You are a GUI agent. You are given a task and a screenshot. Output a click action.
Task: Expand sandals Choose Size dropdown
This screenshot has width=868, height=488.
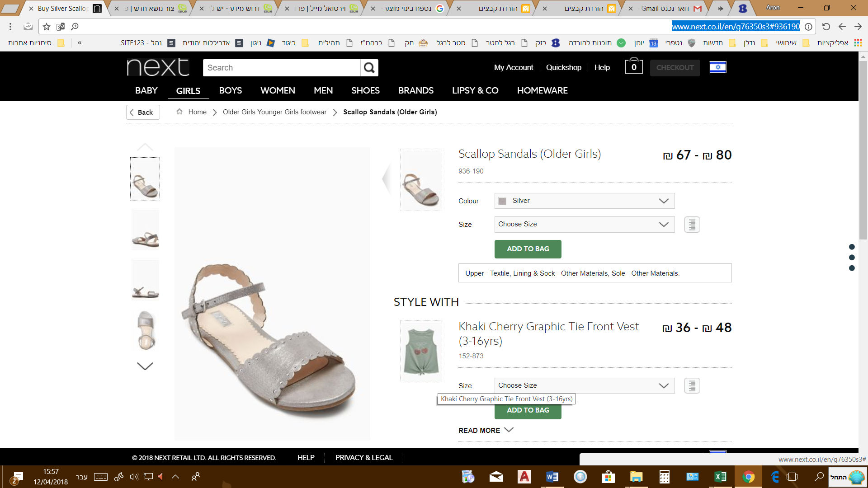pyautogui.click(x=584, y=225)
